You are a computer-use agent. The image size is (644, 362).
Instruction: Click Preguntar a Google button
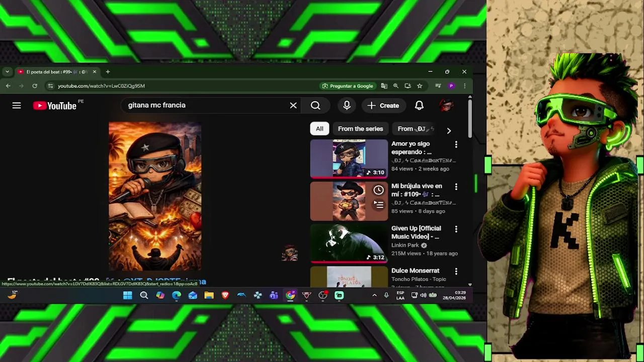(348, 86)
